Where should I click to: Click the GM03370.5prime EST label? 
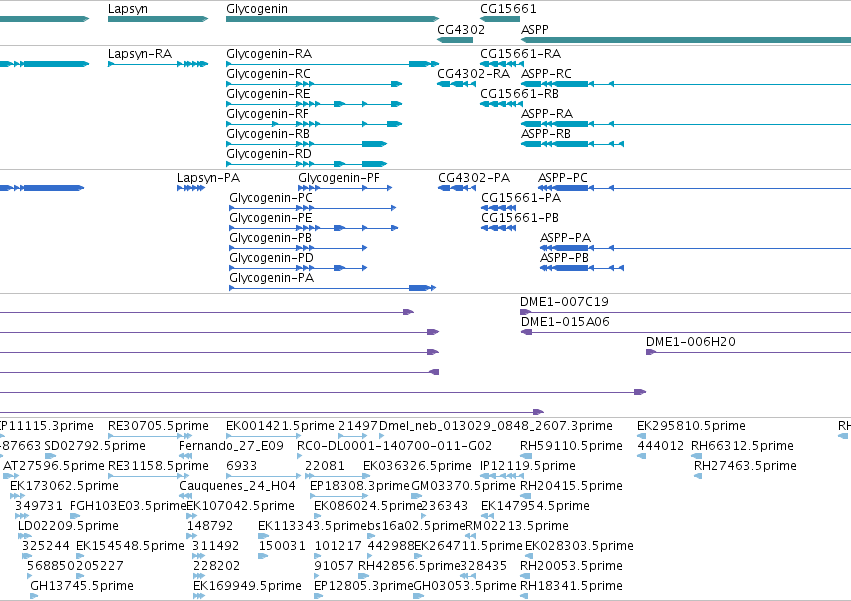[x=463, y=486]
